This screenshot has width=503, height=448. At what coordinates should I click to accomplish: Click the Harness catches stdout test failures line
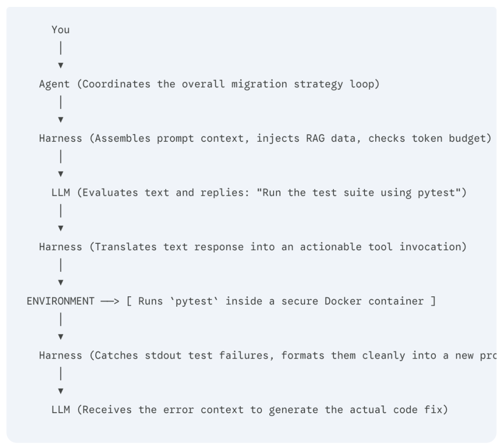click(268, 355)
